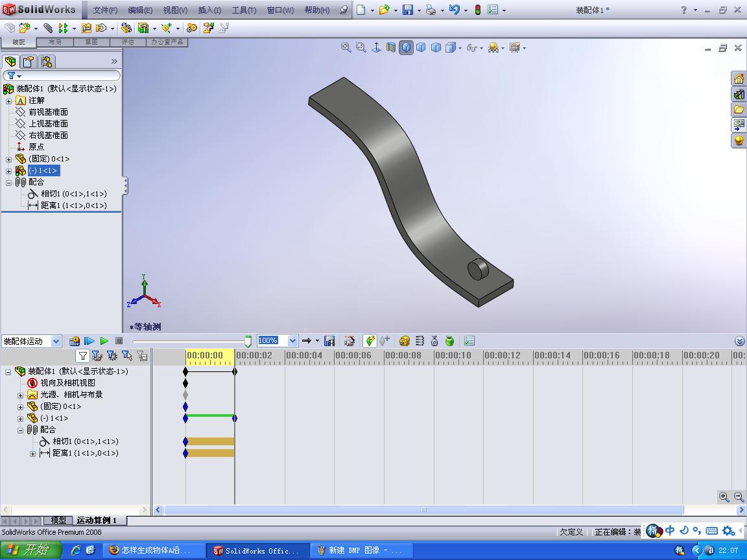Expand 距离1 mate in motion study tree
The height and width of the screenshot is (560, 747).
[x=32, y=454]
